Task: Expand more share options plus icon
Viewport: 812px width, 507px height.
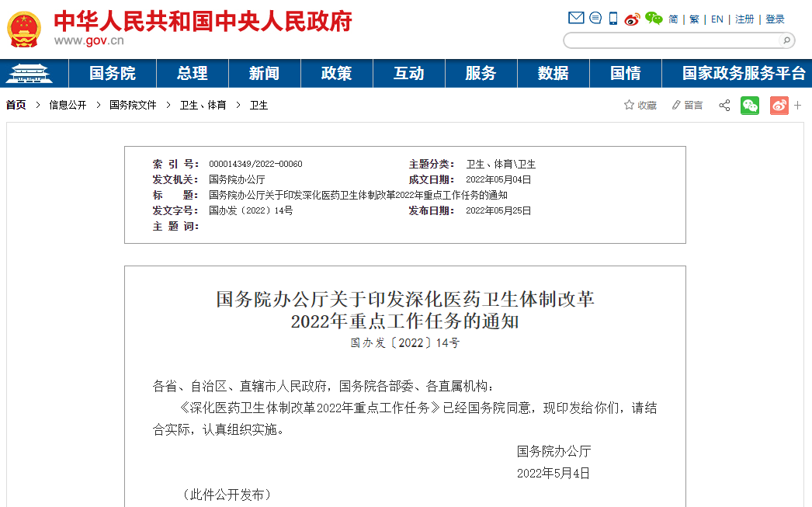Action: [x=797, y=105]
